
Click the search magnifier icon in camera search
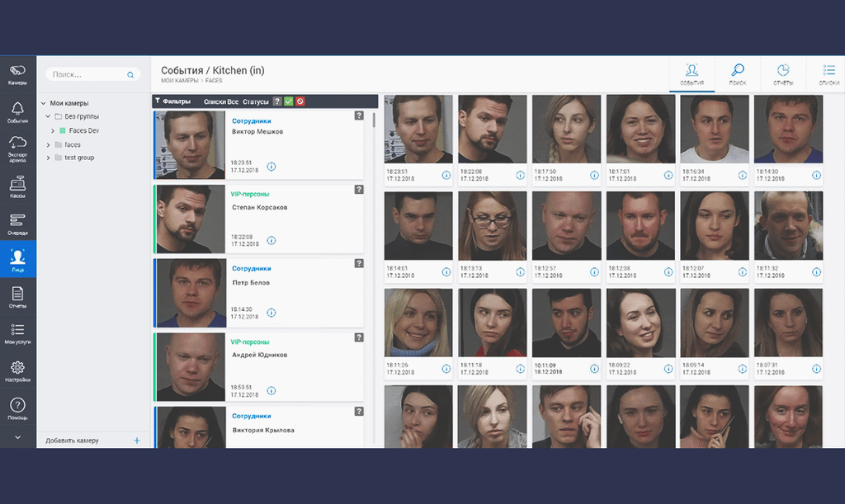[130, 75]
